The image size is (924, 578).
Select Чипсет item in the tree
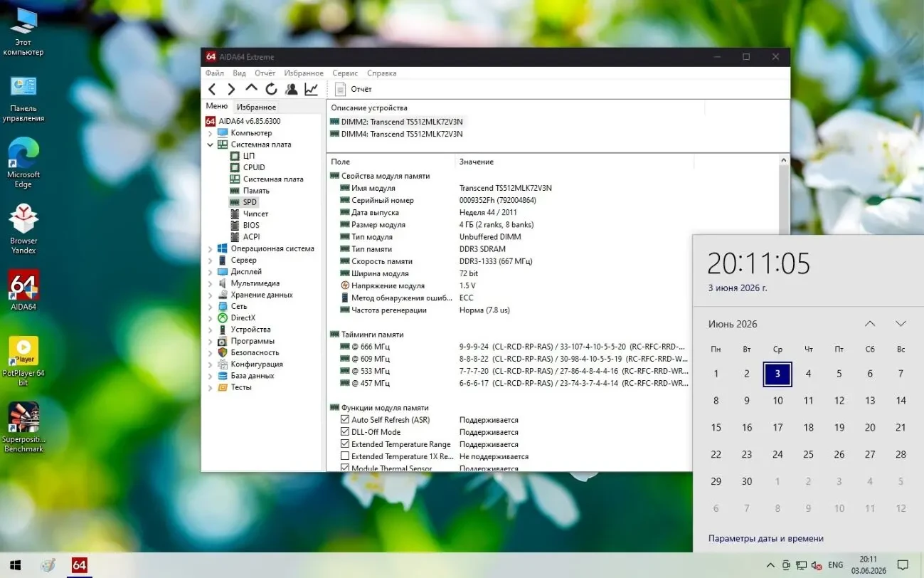(255, 214)
